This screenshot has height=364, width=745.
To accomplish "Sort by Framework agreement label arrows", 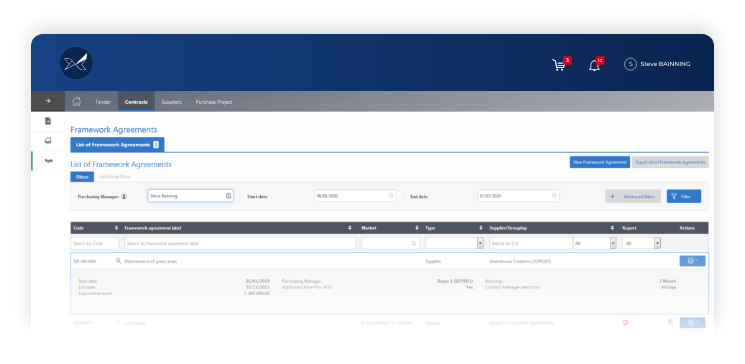I will click(350, 228).
